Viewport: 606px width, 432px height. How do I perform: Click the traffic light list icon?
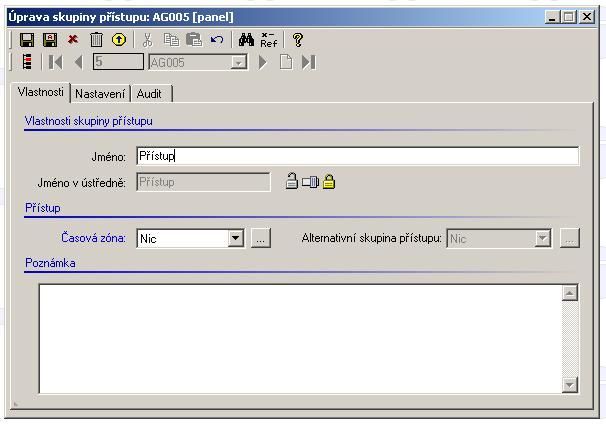[26, 62]
